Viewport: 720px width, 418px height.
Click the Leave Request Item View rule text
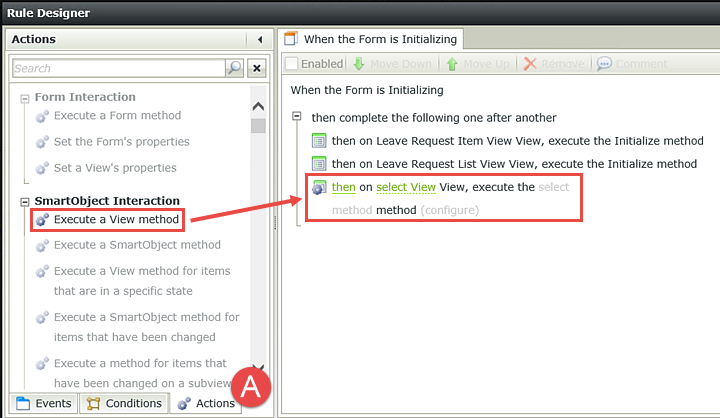(518, 141)
